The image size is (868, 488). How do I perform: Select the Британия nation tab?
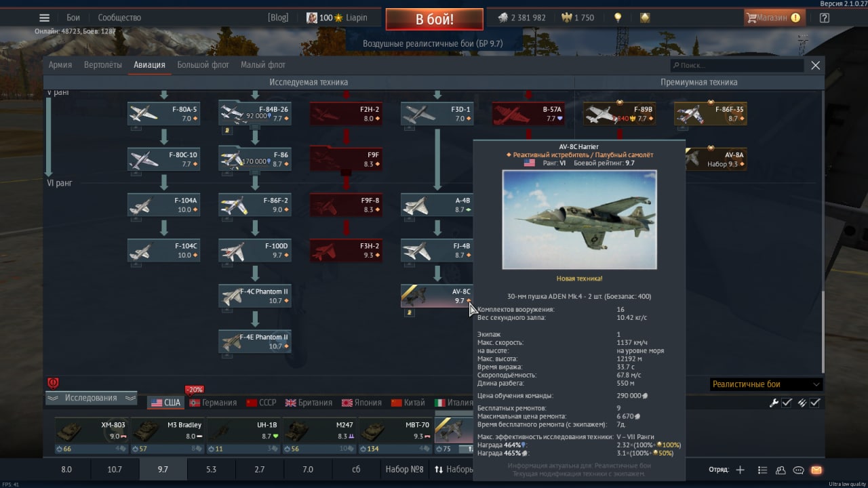[309, 403]
